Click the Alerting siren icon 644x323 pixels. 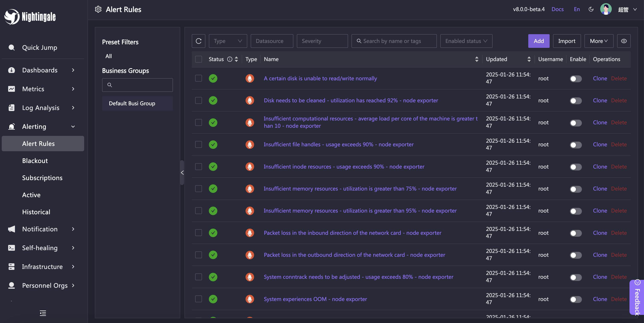[12, 126]
